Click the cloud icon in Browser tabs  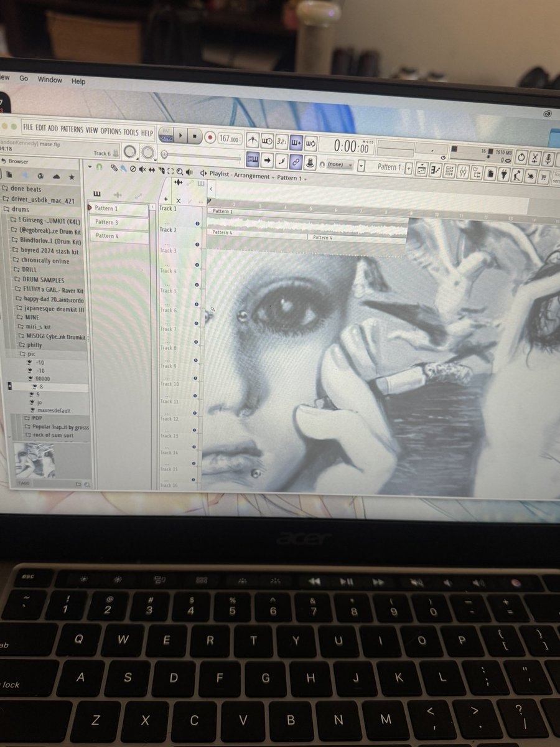coord(57,176)
